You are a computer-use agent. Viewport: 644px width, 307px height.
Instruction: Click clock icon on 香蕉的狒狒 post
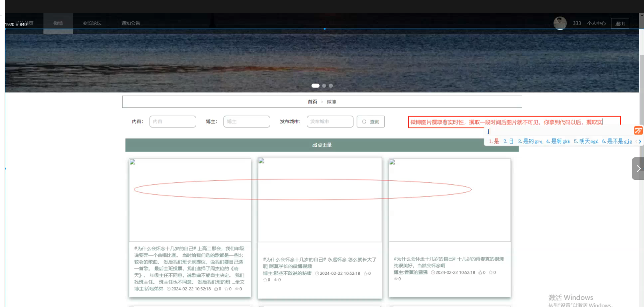tap(433, 272)
